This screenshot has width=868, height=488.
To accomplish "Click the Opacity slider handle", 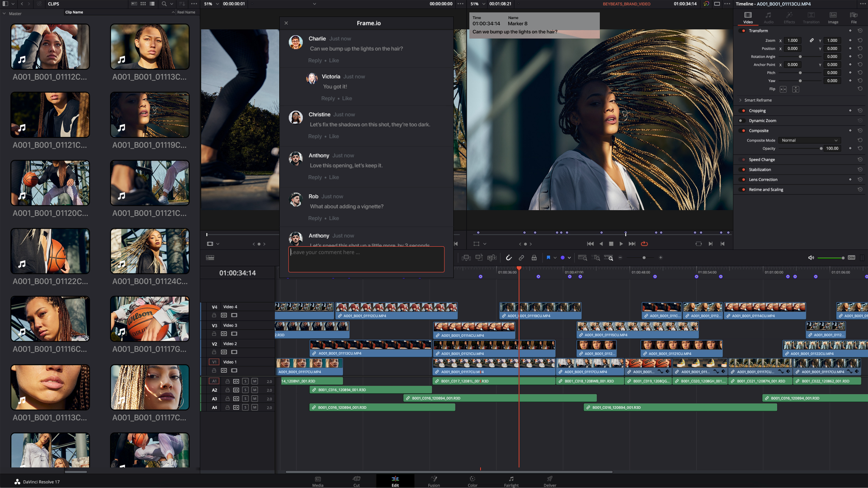I will 821,149.
